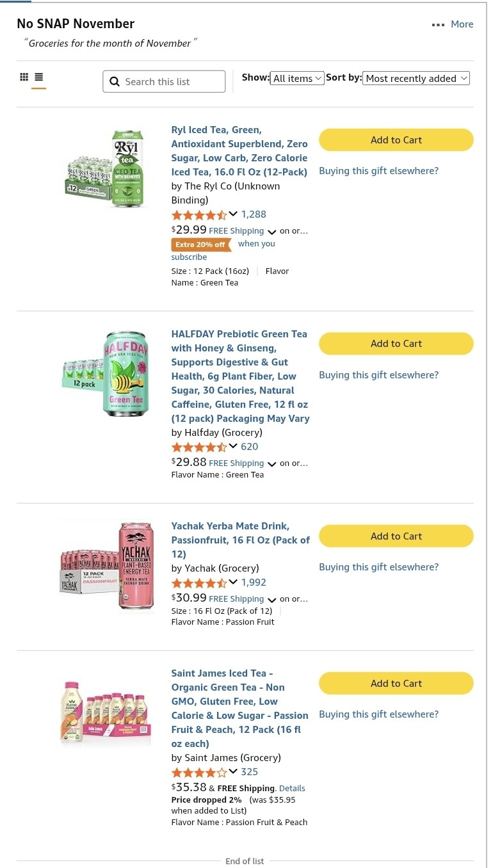Expand FREE Shipping details for Yachak drink
The image size is (493, 868).
[271, 600]
